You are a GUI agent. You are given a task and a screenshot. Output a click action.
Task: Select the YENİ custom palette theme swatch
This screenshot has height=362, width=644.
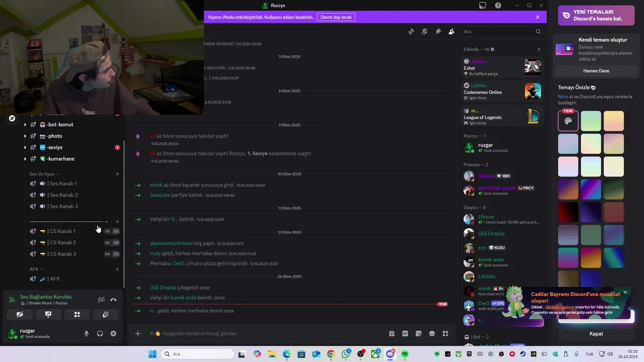568,121
